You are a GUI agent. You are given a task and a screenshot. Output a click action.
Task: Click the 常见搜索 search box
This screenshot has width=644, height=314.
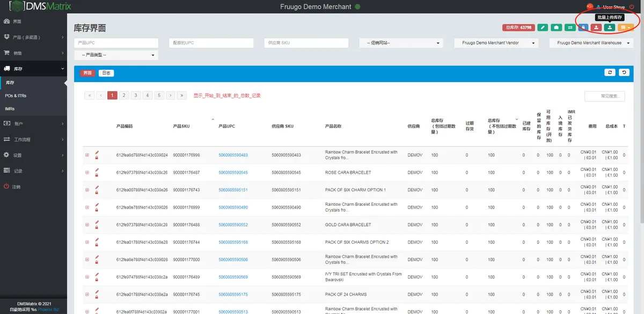(x=605, y=96)
